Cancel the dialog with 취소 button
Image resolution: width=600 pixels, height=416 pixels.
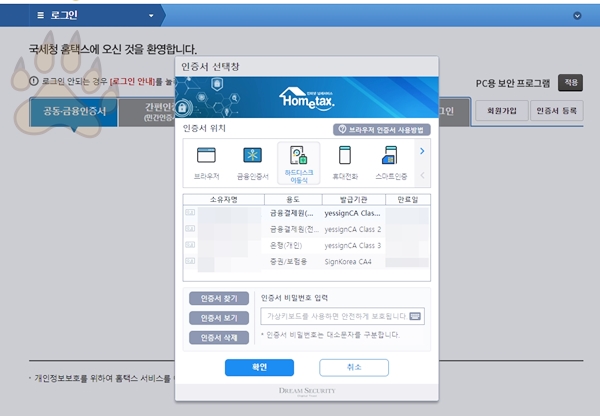[x=354, y=367]
